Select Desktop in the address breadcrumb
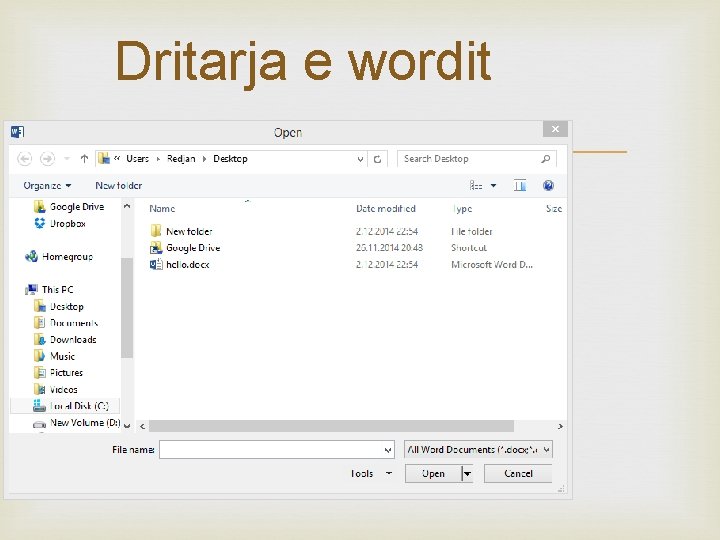Viewport: 720px width, 540px height. [230, 158]
